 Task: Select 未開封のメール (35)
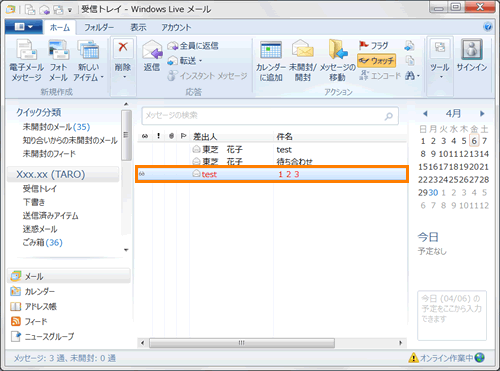tap(56, 127)
